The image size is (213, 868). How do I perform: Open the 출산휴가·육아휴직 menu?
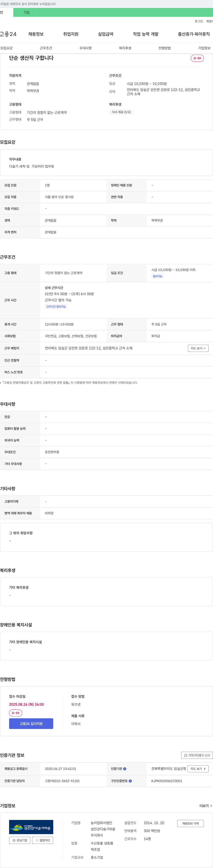click(x=194, y=34)
